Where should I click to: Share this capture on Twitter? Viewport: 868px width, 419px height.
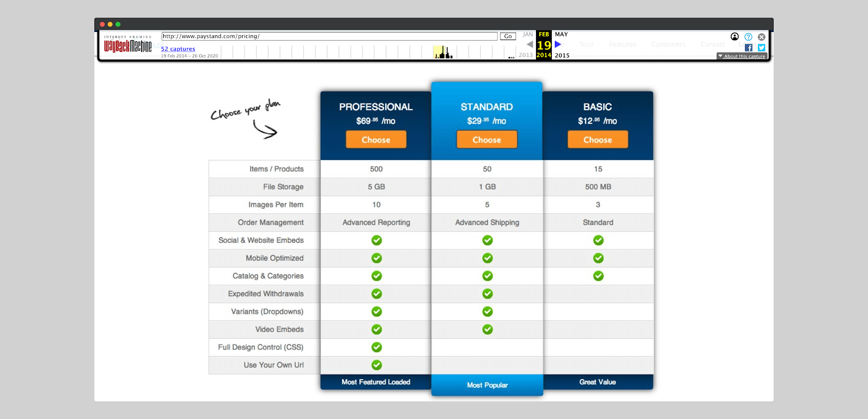coord(762,48)
